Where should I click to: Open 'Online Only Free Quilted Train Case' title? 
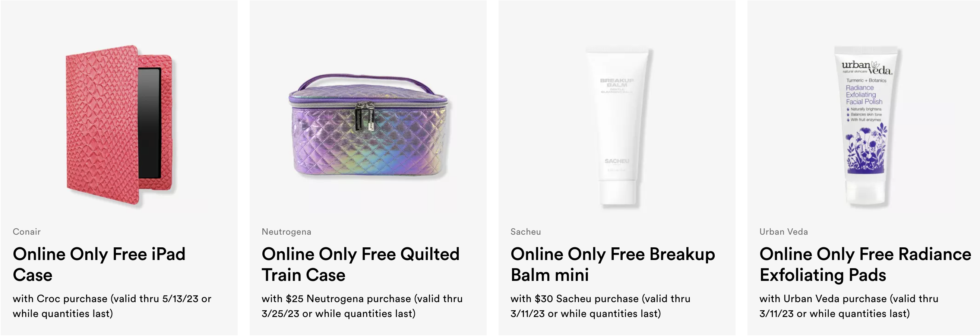point(360,264)
